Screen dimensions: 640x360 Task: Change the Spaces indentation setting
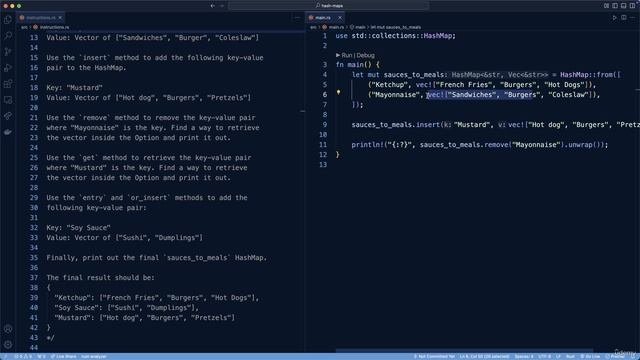[524, 356]
